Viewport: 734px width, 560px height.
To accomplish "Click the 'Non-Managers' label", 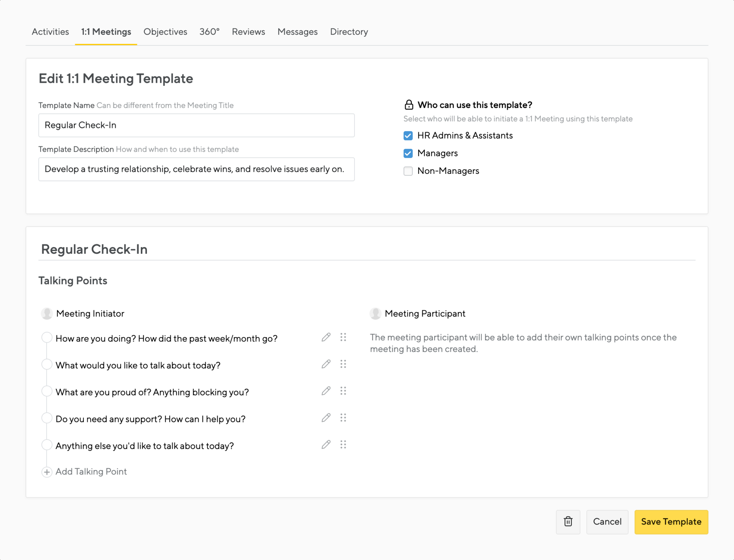I will 448,171.
